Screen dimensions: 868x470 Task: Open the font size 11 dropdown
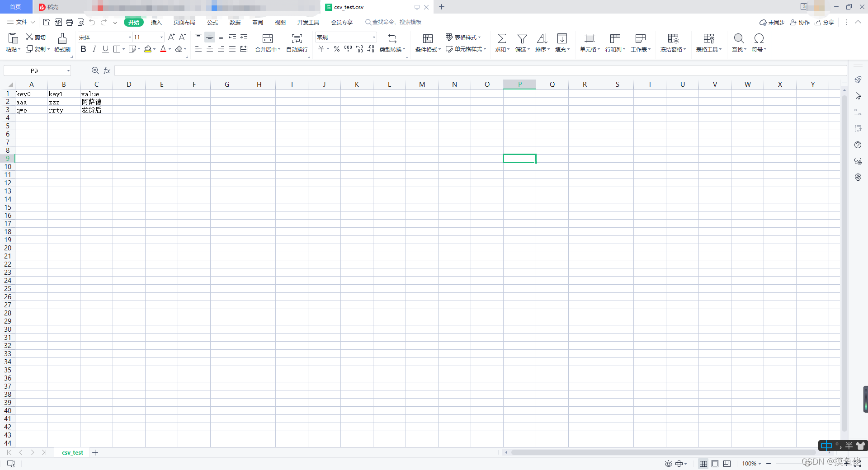(161, 37)
